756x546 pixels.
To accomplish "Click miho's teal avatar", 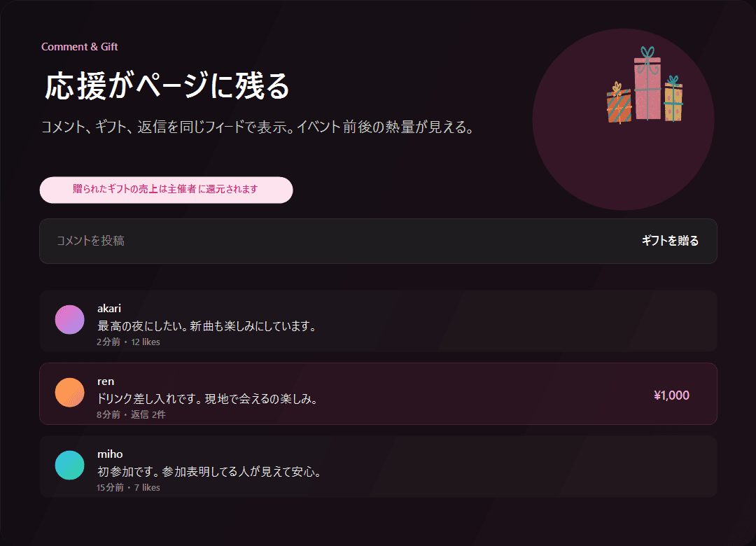I will click(x=70, y=465).
